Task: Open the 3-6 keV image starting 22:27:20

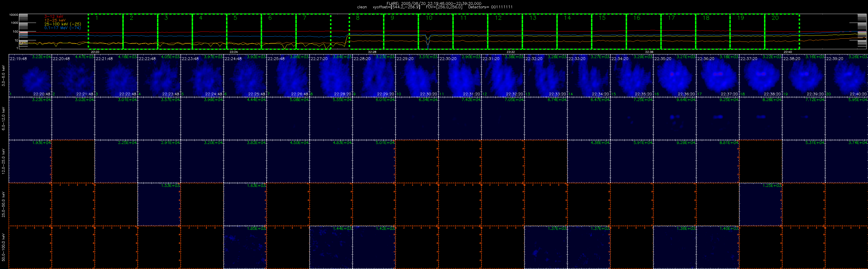Action: pyautogui.click(x=331, y=76)
